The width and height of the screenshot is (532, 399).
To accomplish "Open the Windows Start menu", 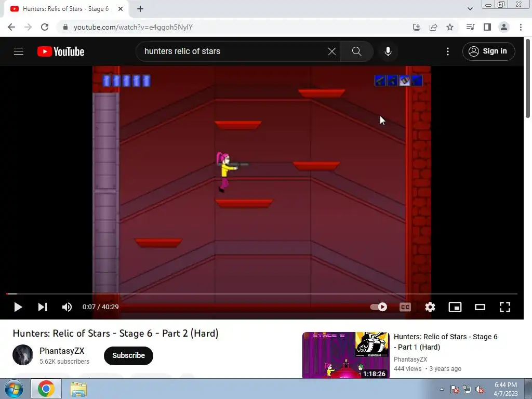I will click(x=14, y=389).
